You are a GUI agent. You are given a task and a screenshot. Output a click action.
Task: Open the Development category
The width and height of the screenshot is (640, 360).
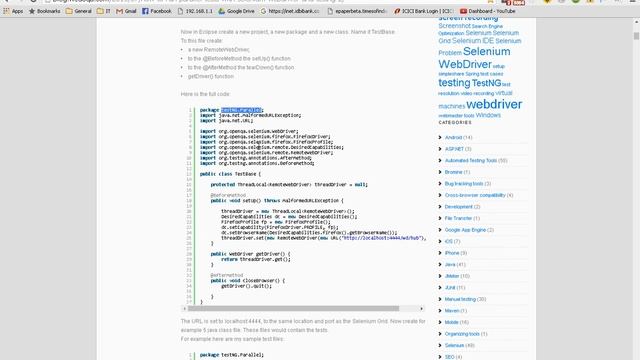pos(458,207)
